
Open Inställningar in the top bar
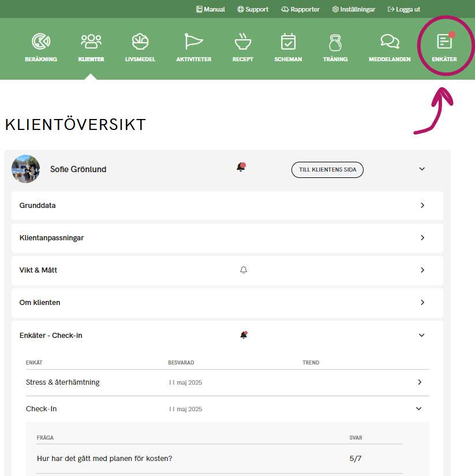pyautogui.click(x=353, y=9)
